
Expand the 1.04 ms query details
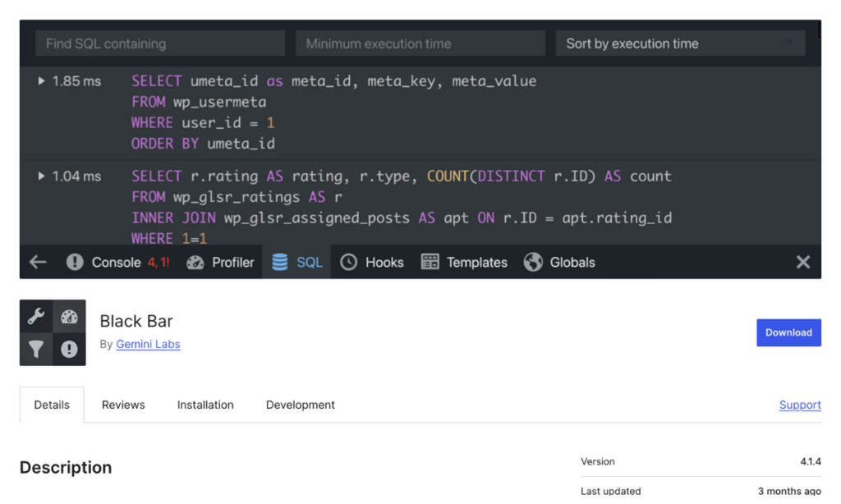[40, 176]
